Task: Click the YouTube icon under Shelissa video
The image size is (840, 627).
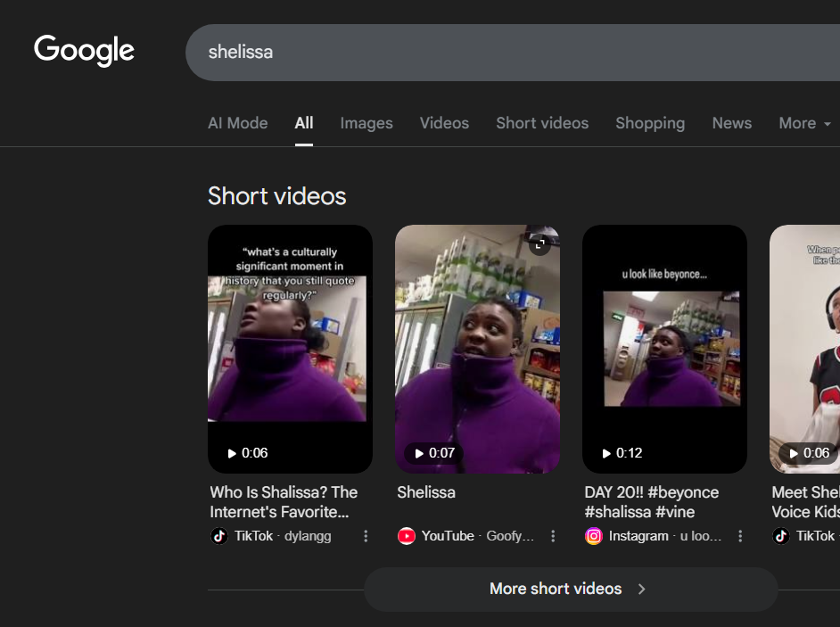Action: 407,536
